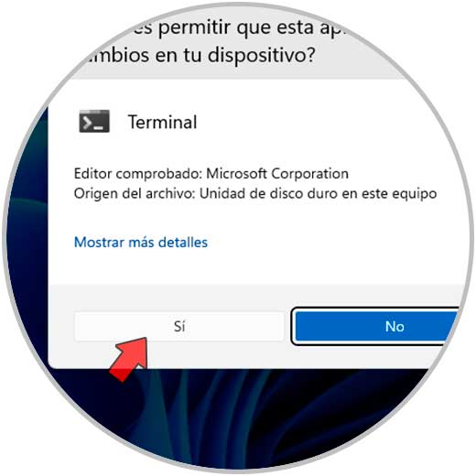Click the Microsoft Corporation publisher name
Viewport: 476px width, 476px height.
277,174
